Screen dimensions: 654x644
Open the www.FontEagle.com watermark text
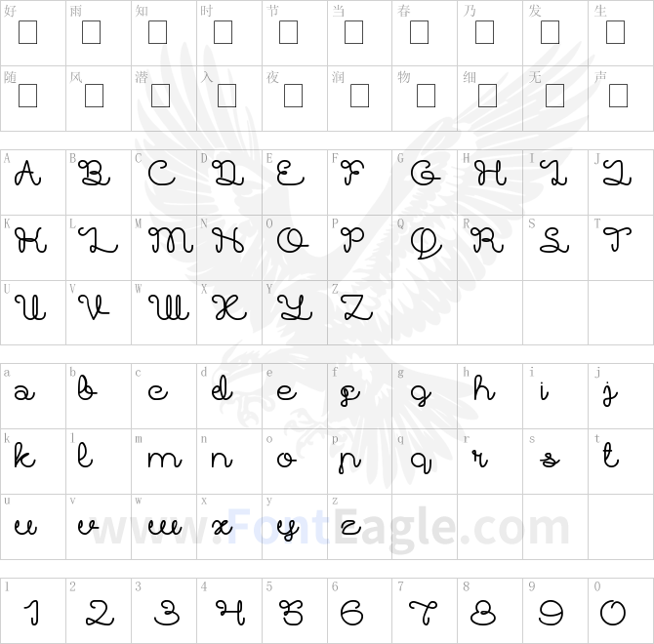(330, 527)
